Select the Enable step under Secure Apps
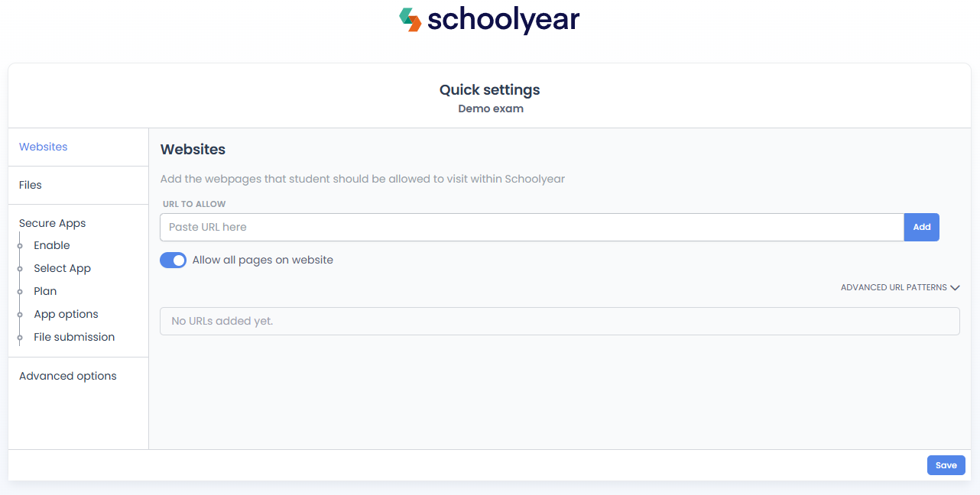 pos(52,245)
